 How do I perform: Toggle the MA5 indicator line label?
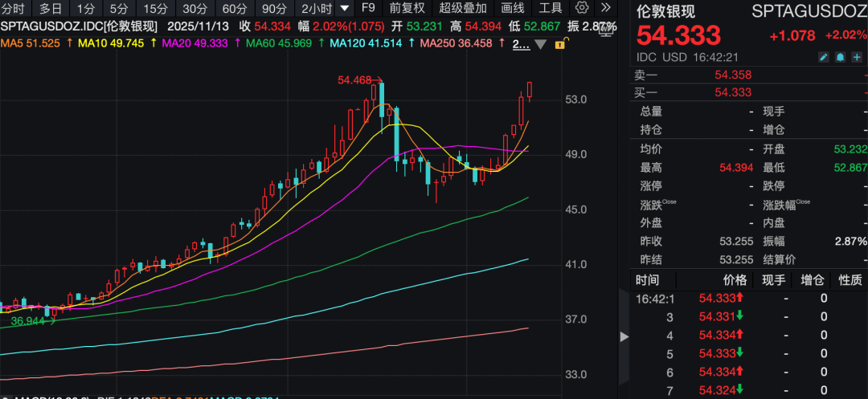click(30, 43)
